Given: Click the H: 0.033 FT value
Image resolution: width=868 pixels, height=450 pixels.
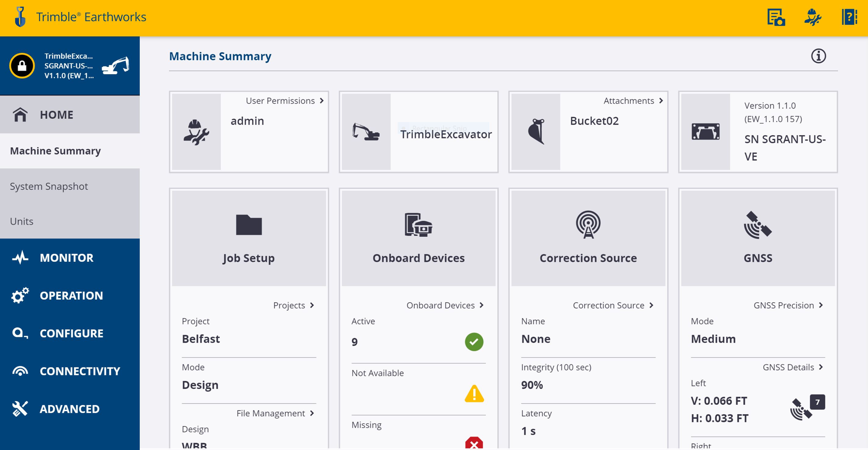Looking at the screenshot, I should 719,418.
